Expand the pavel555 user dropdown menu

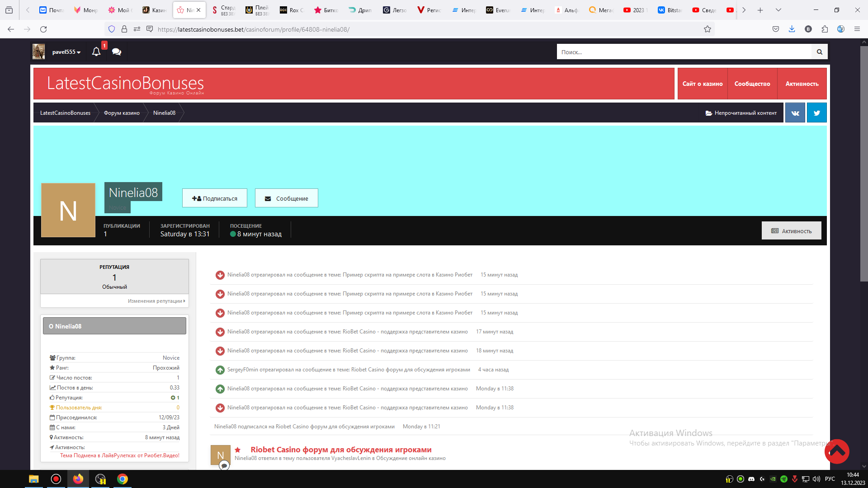tap(66, 52)
